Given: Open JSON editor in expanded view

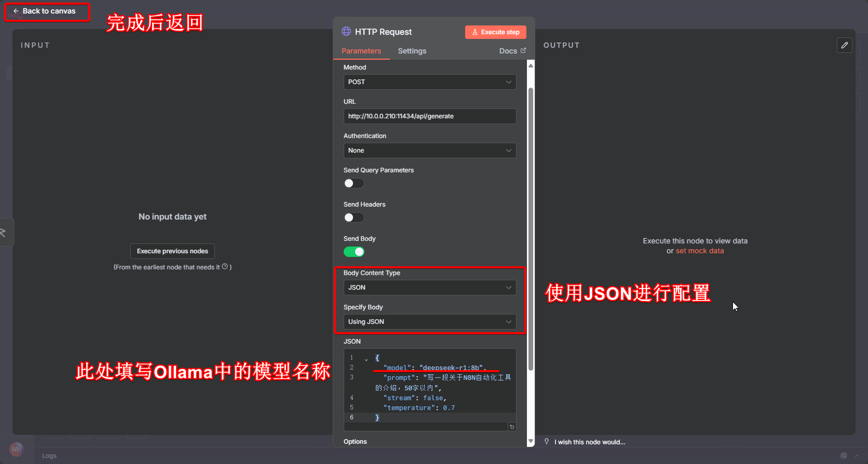Looking at the screenshot, I should tap(512, 427).
